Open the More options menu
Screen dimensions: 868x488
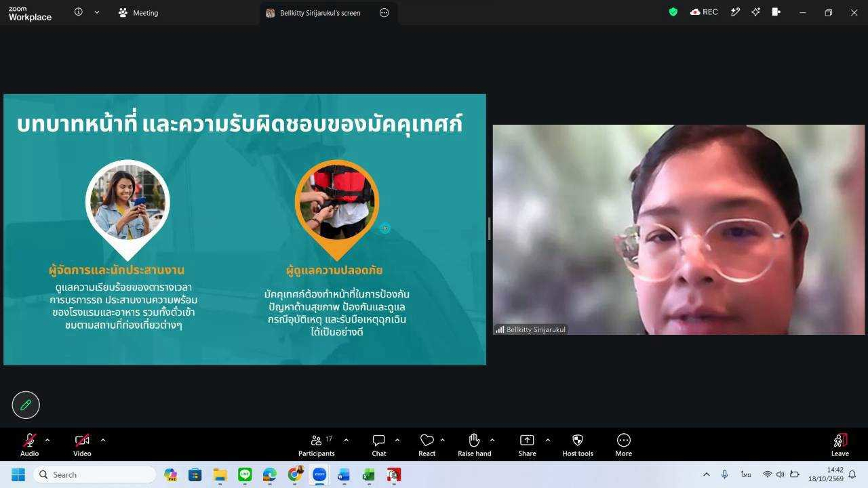[x=624, y=445]
